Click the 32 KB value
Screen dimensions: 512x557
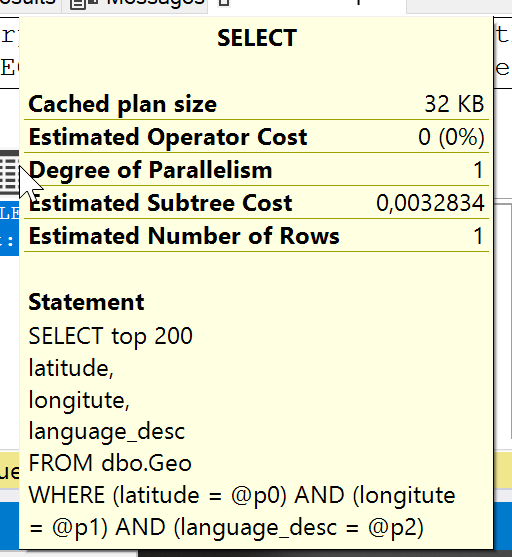[454, 104]
